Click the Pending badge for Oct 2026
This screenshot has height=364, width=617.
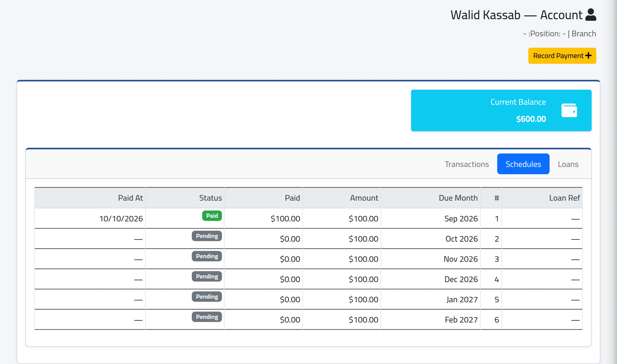pos(207,236)
